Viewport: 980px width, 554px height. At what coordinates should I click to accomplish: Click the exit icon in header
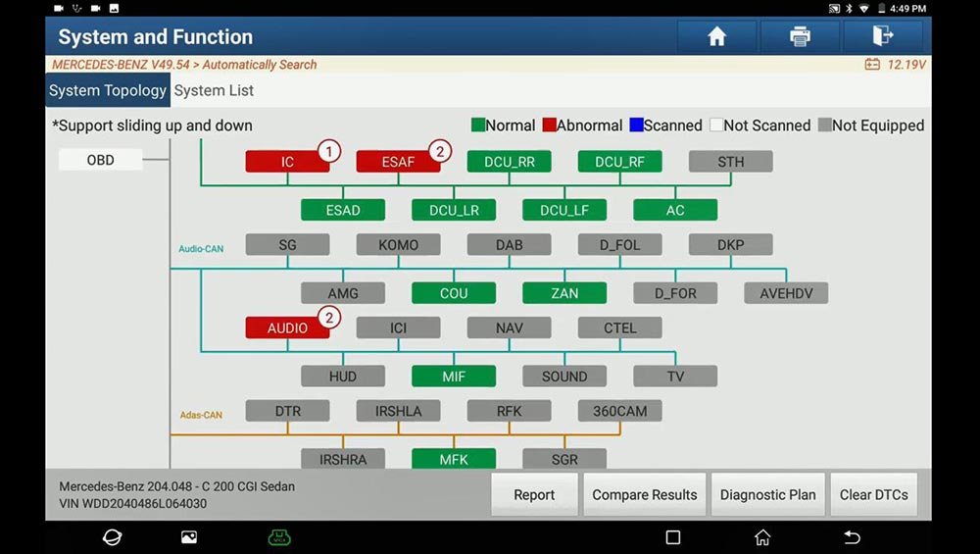[883, 36]
